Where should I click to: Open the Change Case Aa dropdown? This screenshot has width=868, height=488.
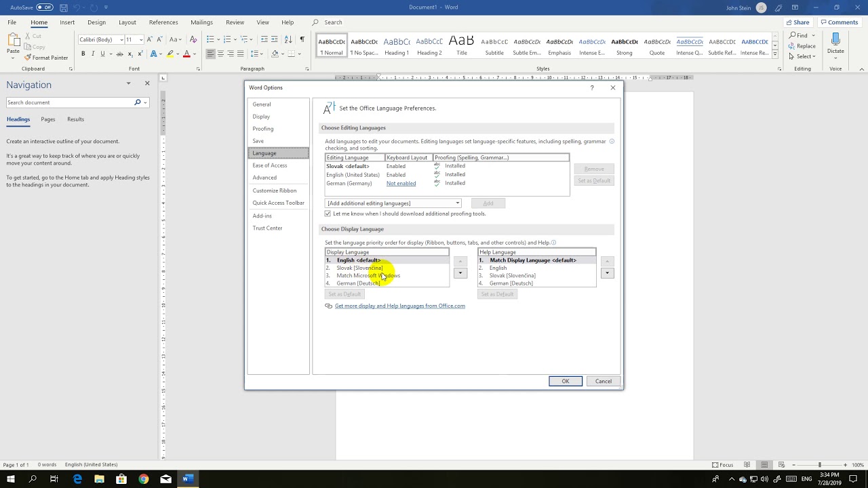tap(176, 39)
